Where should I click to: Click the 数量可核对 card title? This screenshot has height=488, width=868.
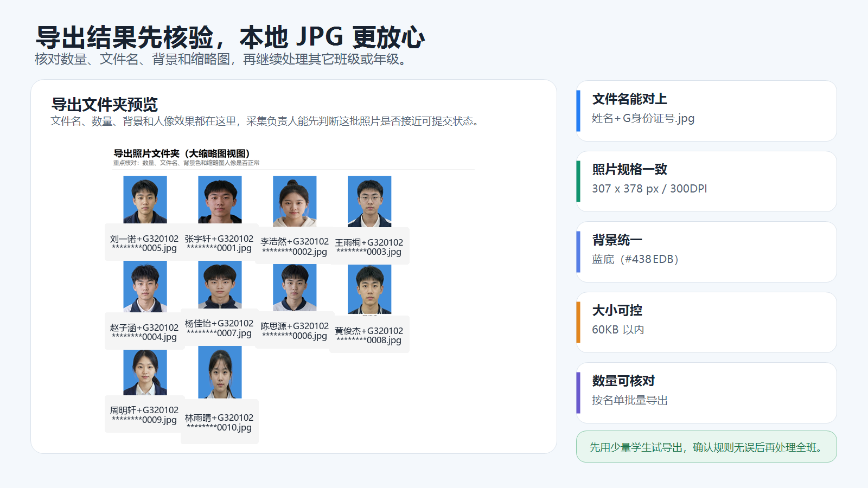click(x=623, y=381)
